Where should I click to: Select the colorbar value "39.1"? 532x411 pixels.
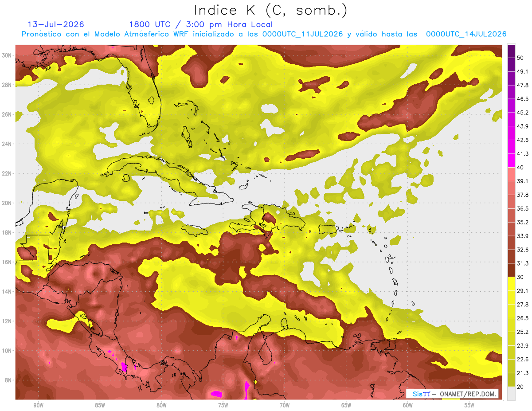tap(523, 181)
